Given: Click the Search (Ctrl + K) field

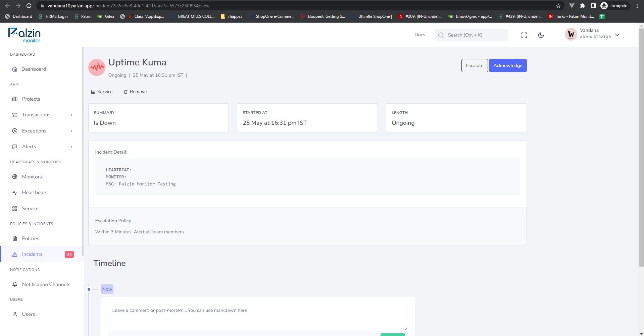Looking at the screenshot, I should point(471,35).
